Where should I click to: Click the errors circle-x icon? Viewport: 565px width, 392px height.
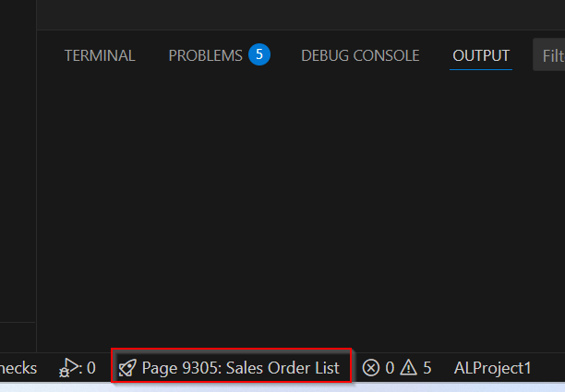371,368
